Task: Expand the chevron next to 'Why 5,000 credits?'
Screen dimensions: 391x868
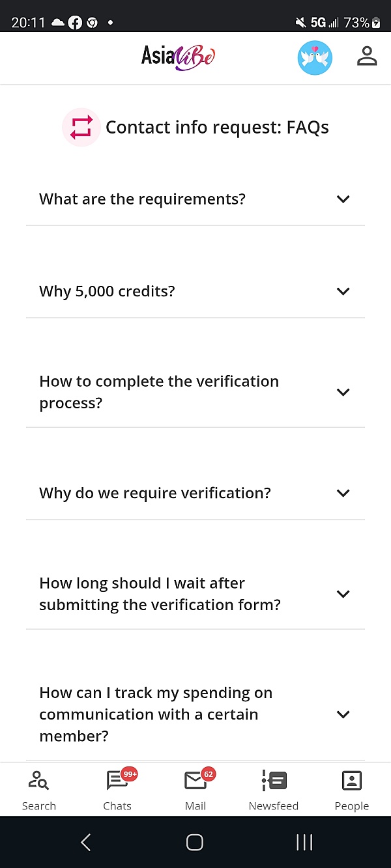Action: point(343,291)
